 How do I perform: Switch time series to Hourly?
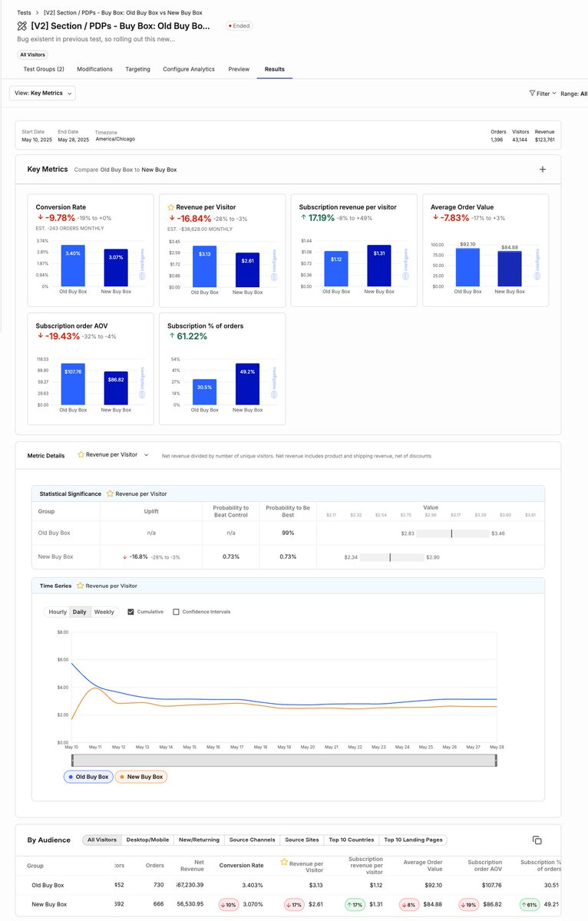(58, 612)
